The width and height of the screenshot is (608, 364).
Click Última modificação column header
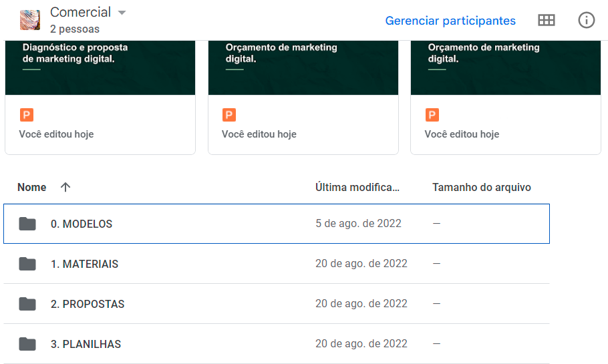click(357, 187)
